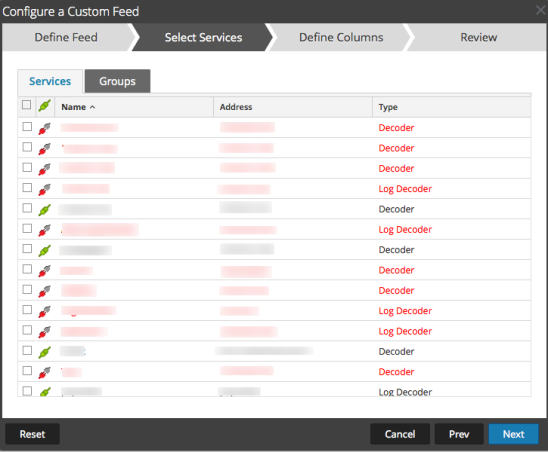Screen dimensions: 548x452
Task: Click the Type column header
Action: 451,107
